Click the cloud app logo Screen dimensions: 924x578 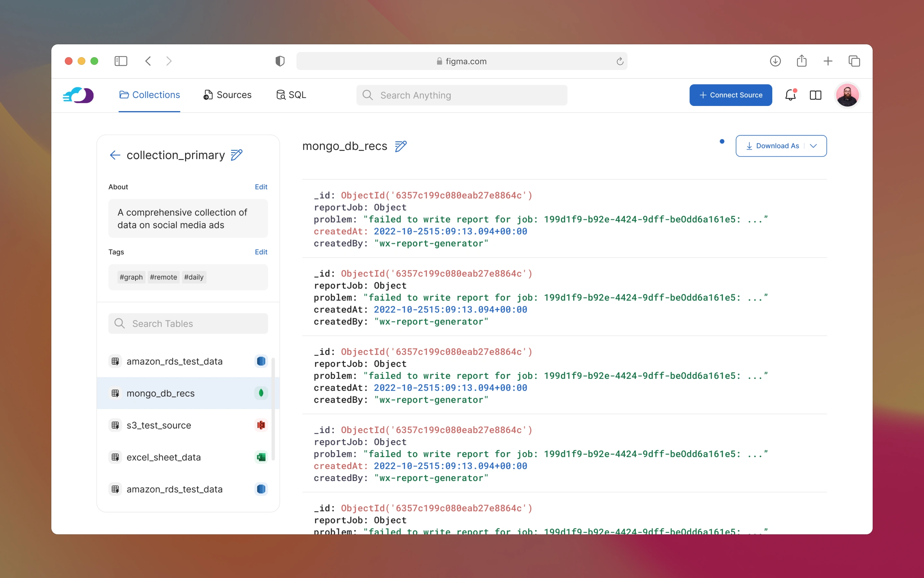coord(78,95)
